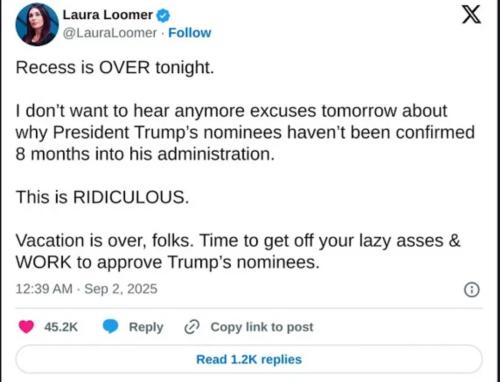Viewport: 500px width, 382px height.
Task: Click the Laura Loomer display name
Action: (x=108, y=15)
